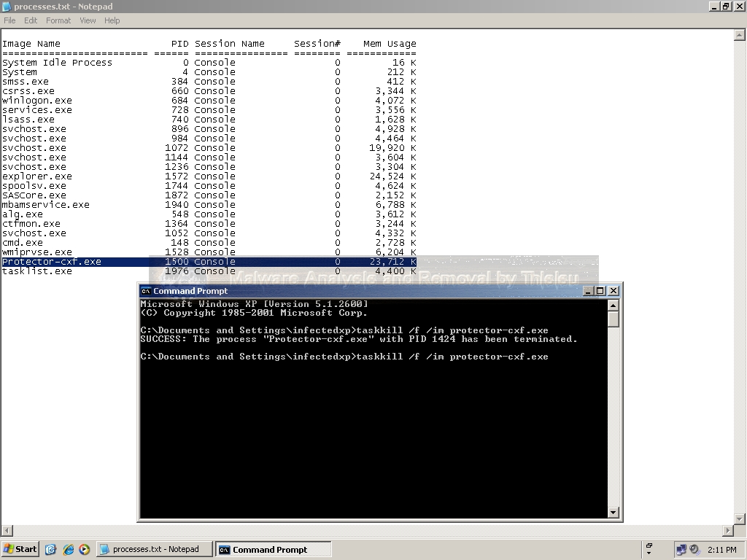Open the View menu in Notepad
Viewport: 747px width, 560px height.
(x=88, y=20)
